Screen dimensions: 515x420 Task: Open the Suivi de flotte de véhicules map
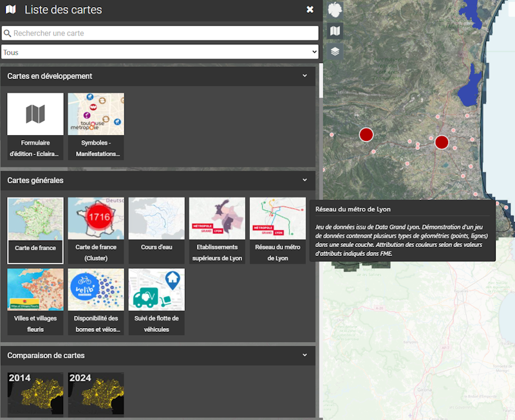coord(156,302)
